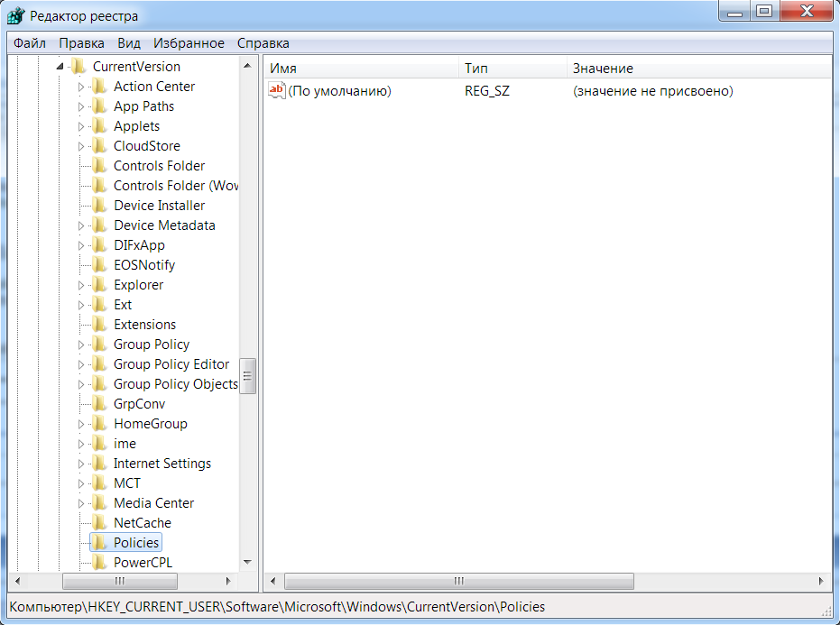
Task: Open the Вид menu
Action: pos(128,43)
